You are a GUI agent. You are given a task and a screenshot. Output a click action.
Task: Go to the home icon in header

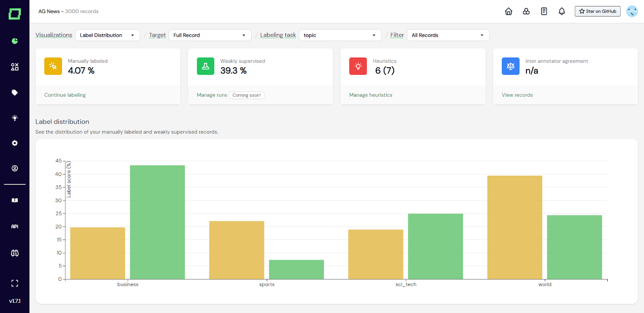tap(509, 11)
